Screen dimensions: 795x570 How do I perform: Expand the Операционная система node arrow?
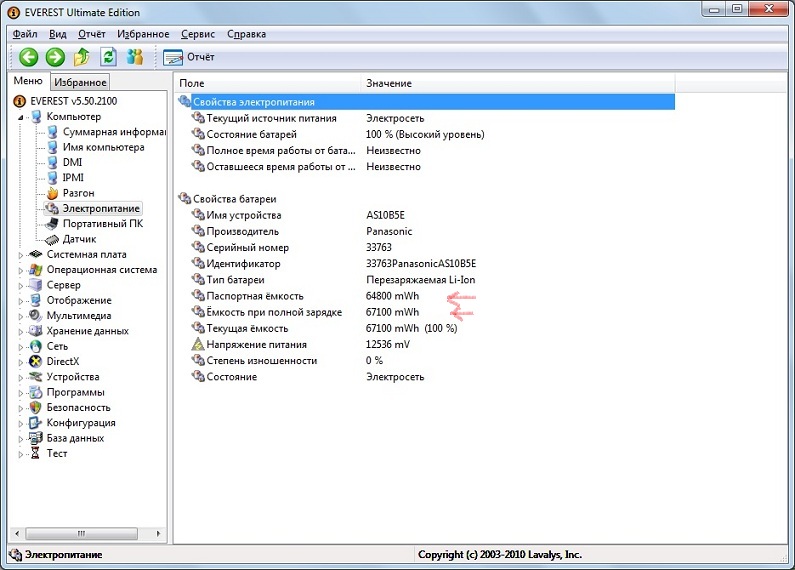coord(21,270)
